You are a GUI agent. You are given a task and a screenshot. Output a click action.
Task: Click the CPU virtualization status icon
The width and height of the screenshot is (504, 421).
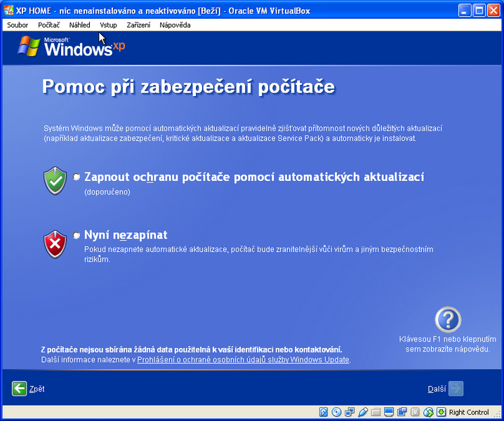tap(415, 412)
